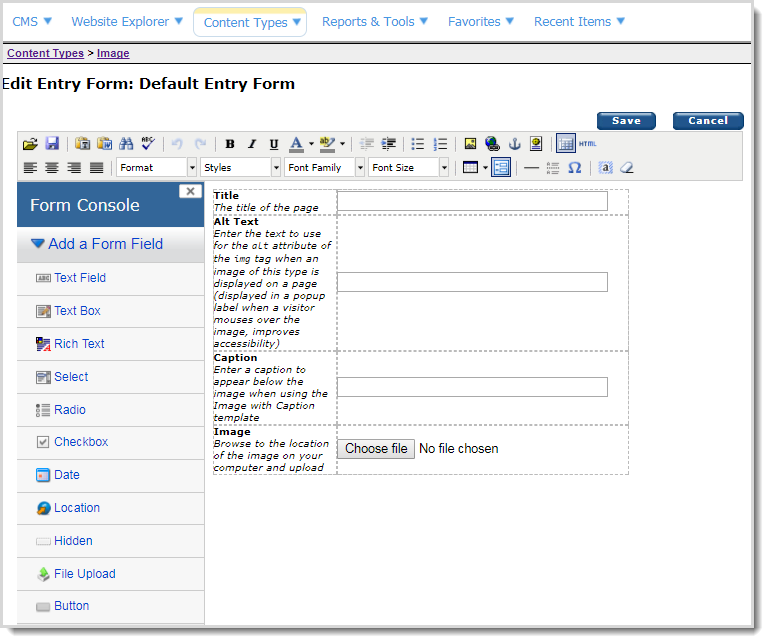The height and width of the screenshot is (643, 769).
Task: Open the Font Family dropdown
Action: click(x=325, y=168)
